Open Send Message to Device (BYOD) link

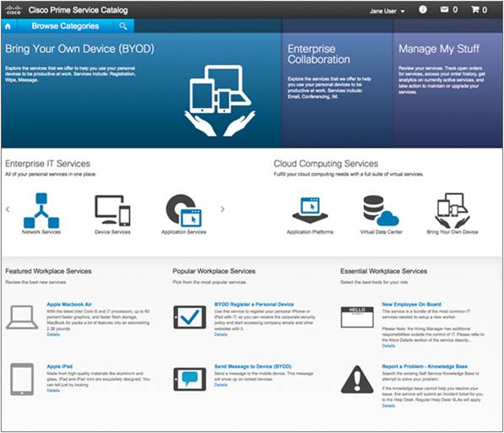pyautogui.click(x=252, y=366)
